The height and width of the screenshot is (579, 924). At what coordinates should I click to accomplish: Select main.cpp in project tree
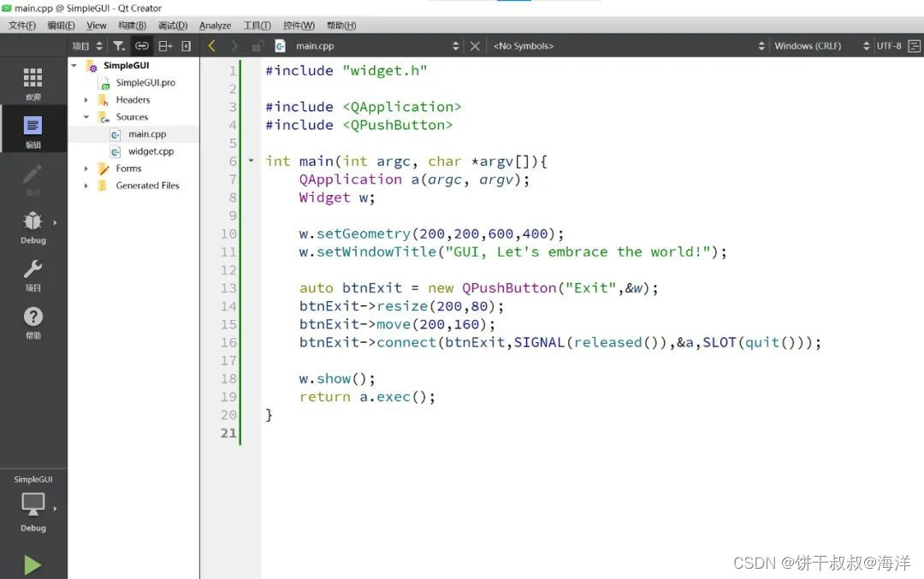tap(147, 134)
